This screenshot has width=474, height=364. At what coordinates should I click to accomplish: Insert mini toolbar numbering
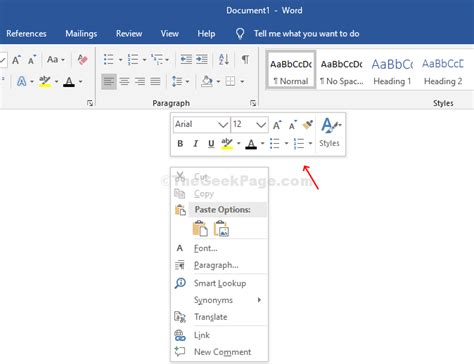299,144
